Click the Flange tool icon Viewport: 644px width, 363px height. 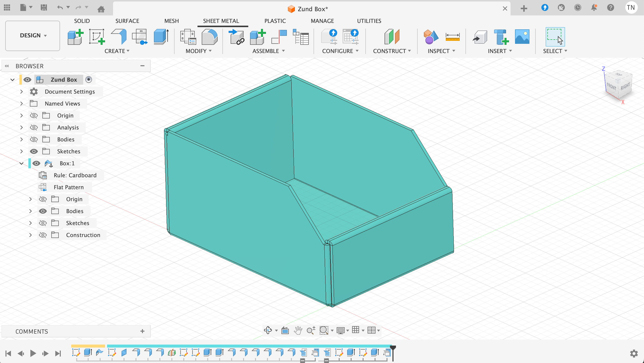pos(119,37)
